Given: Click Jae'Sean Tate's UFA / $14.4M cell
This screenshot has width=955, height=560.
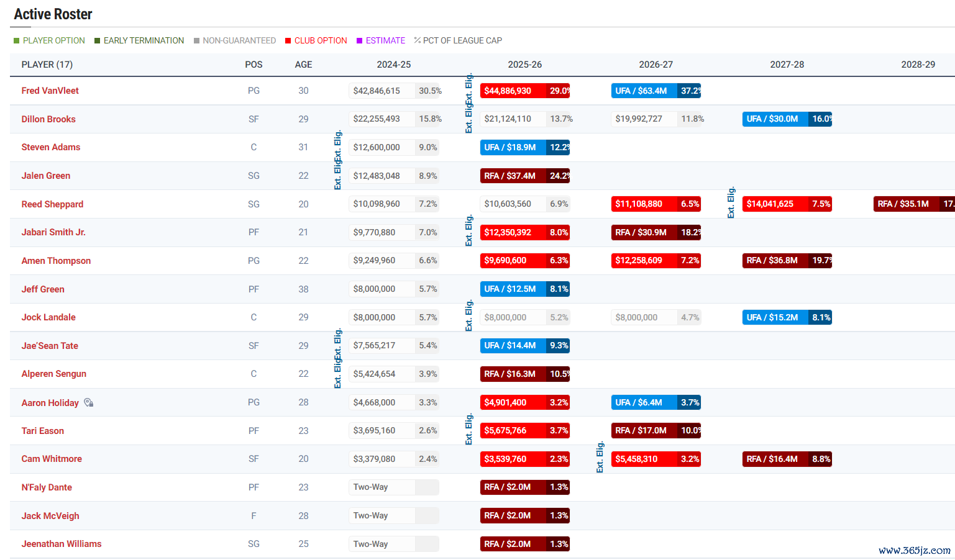Looking at the screenshot, I should click(525, 345).
